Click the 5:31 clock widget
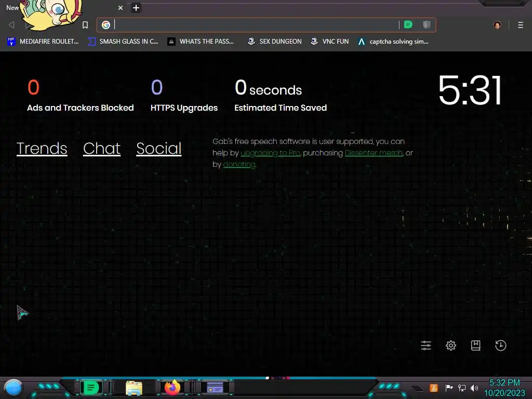Screen dimensions: 532x399 [470, 90]
